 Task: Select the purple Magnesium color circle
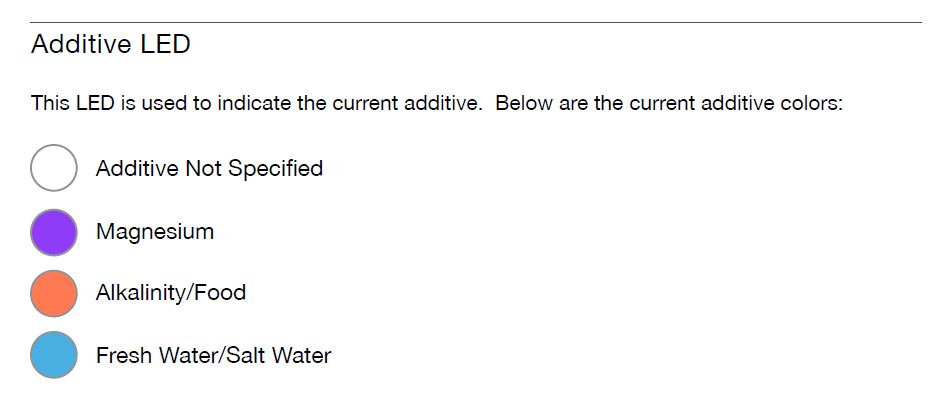coord(54,232)
